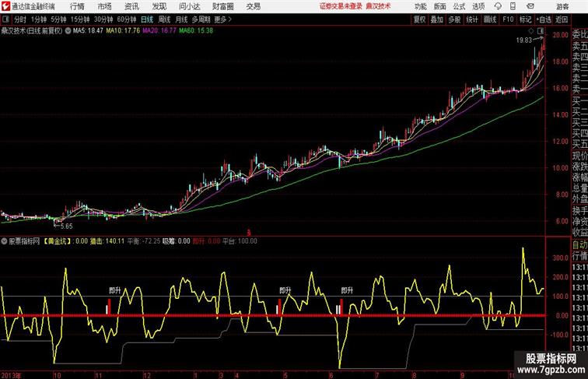Click the 平衡: -72.25 indicator value

tap(144, 241)
